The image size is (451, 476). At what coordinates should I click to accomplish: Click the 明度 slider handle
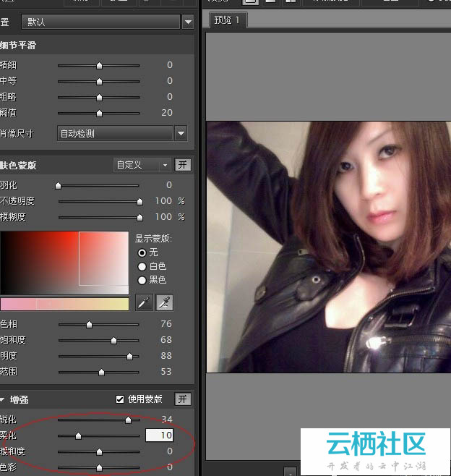129,357
